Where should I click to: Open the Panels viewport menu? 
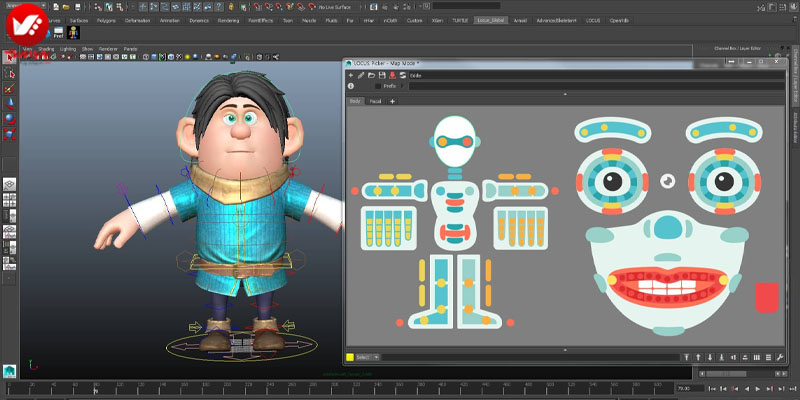[x=131, y=49]
